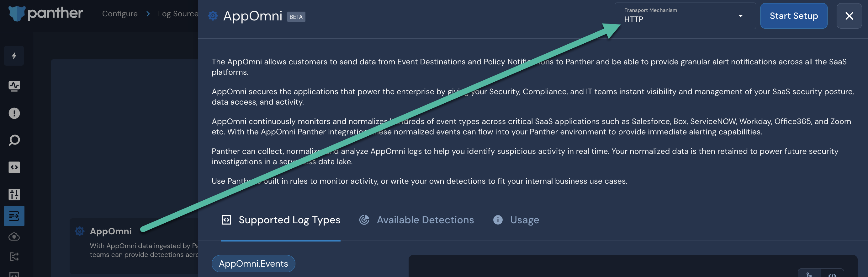Open the Detections code icon in sidebar
The width and height of the screenshot is (868, 277).
14,167
